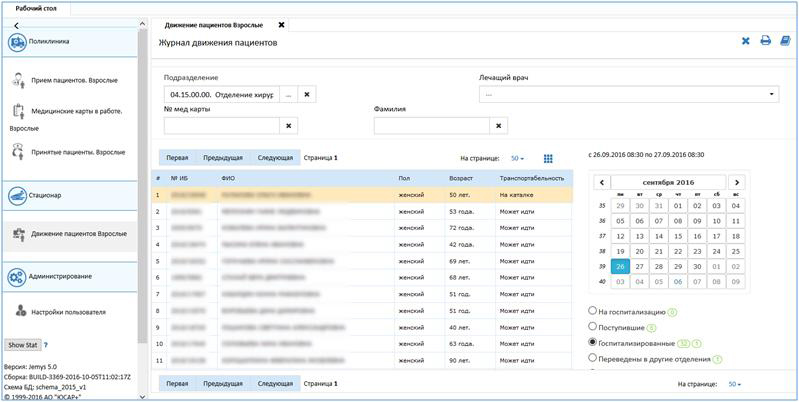This screenshot has height=402, width=799.
Task: Click the Фамилия input field
Action: pos(432,126)
